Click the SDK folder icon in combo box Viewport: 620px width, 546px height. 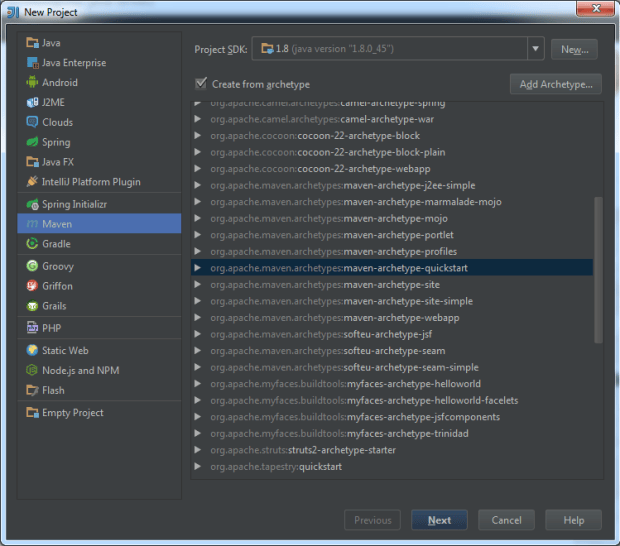click(267, 49)
